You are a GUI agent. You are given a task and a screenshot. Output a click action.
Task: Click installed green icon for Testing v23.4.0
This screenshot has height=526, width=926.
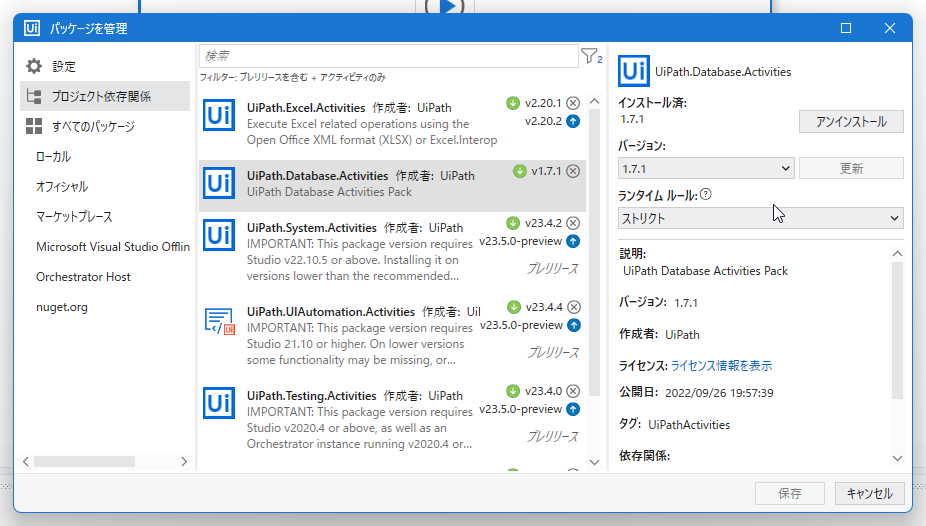click(x=513, y=391)
